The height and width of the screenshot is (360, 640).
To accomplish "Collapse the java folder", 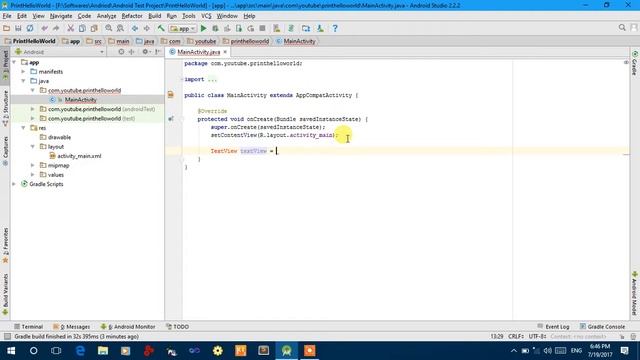I will click(23, 81).
